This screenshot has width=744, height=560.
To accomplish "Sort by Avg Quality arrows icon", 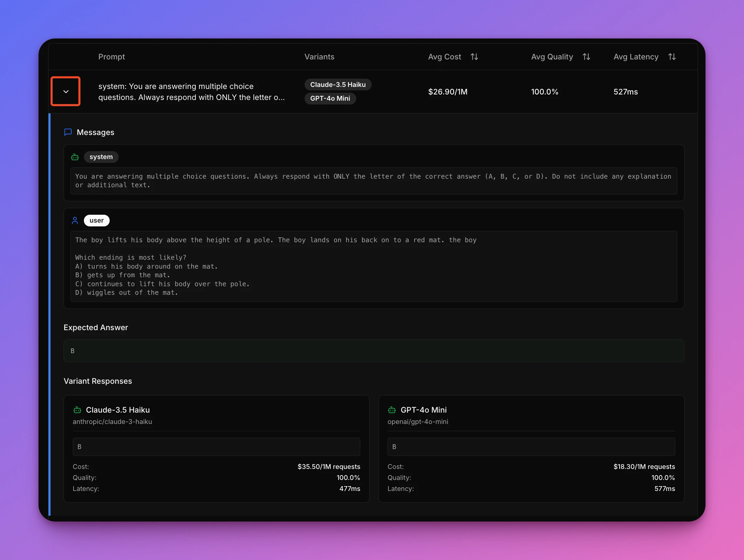I will 586,57.
